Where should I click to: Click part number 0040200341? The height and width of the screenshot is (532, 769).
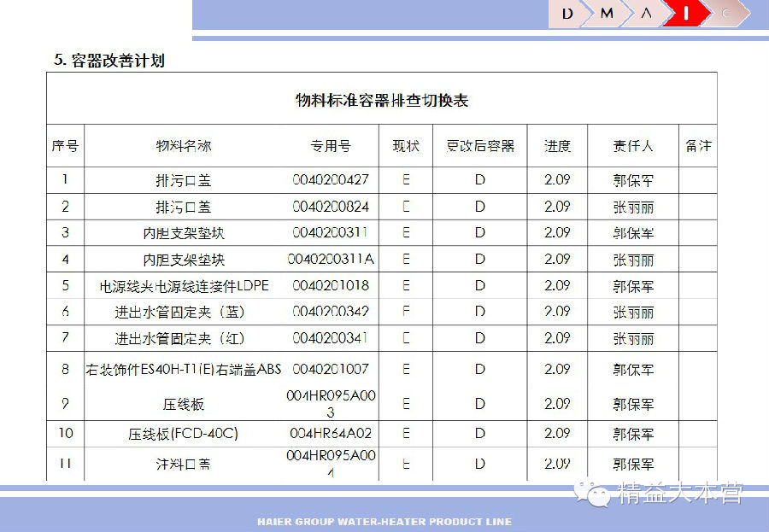tap(330, 338)
